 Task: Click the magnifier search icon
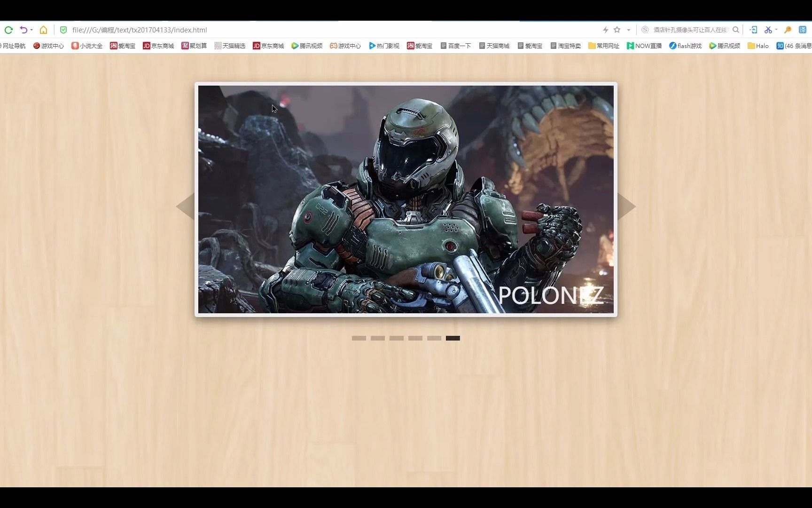(736, 30)
